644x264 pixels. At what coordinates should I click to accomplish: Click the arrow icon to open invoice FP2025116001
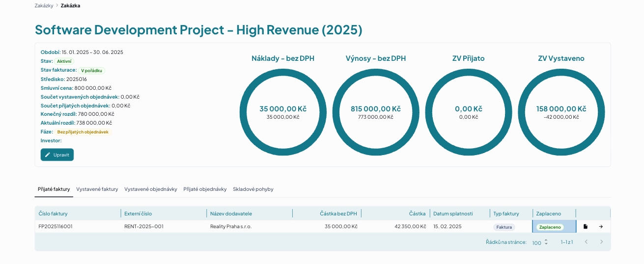click(x=601, y=227)
